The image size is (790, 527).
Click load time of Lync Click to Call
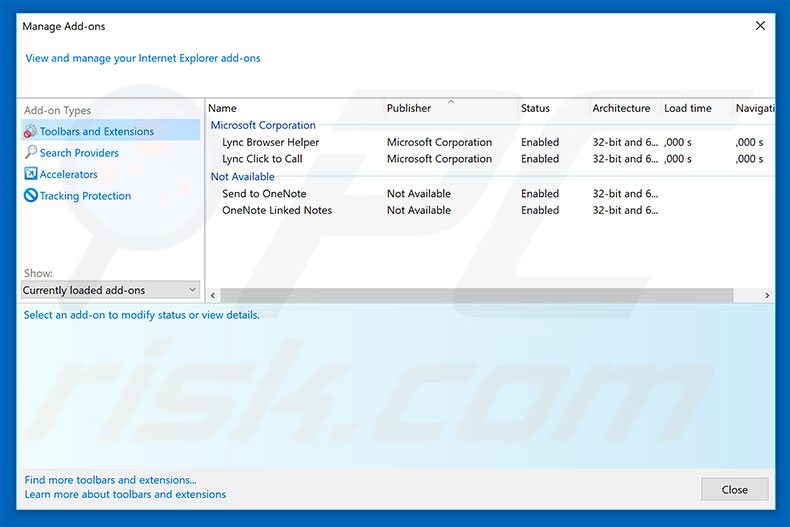click(678, 159)
